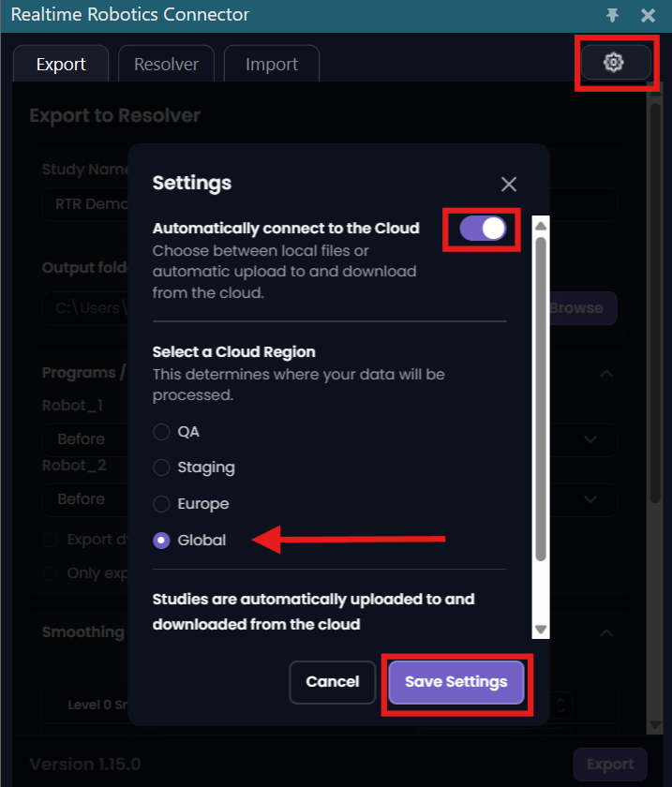Click the Export button at bottom
Image resolution: width=672 pixels, height=787 pixels.
pos(610,764)
